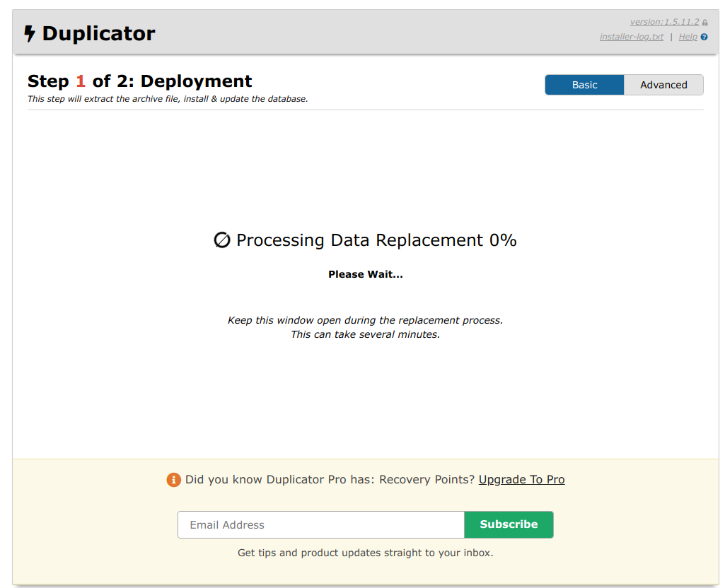Image resolution: width=725 pixels, height=588 pixels.
Task: Click the Processing Data Replacement 0% progress text
Action: coord(376,240)
